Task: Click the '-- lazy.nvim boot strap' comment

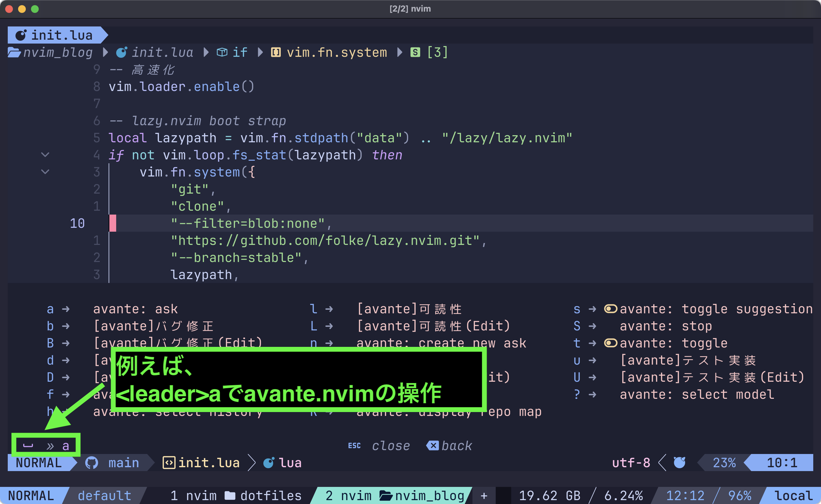Action: [x=197, y=121]
